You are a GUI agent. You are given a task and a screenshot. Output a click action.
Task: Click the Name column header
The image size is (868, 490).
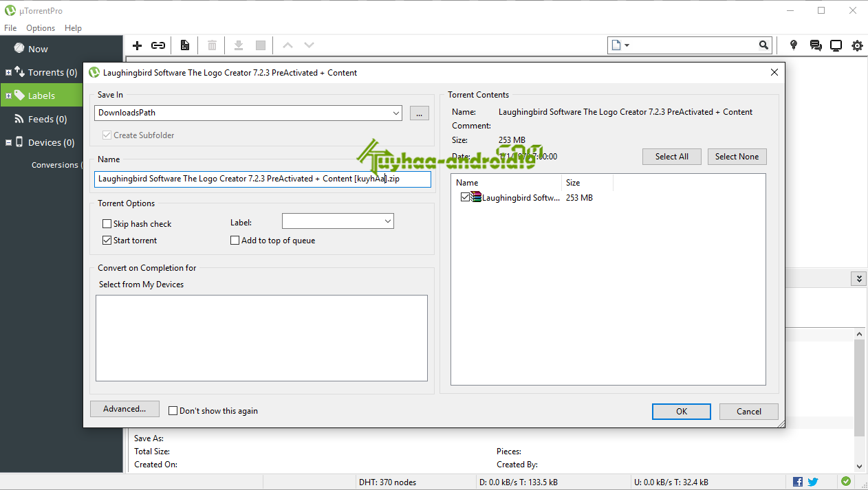pos(508,183)
